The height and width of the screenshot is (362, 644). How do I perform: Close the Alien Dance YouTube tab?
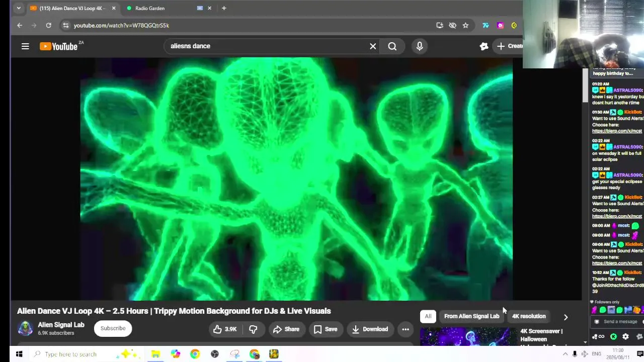tap(114, 8)
